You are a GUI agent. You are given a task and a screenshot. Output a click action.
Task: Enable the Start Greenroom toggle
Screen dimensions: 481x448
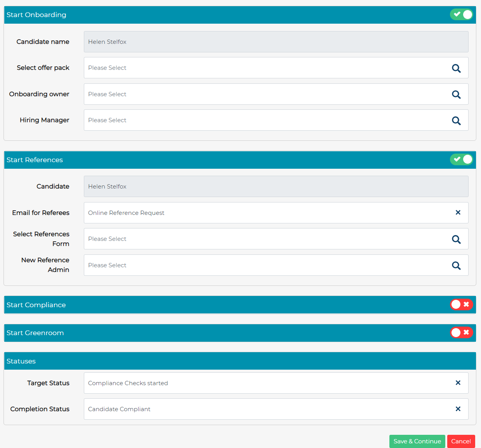[462, 332]
